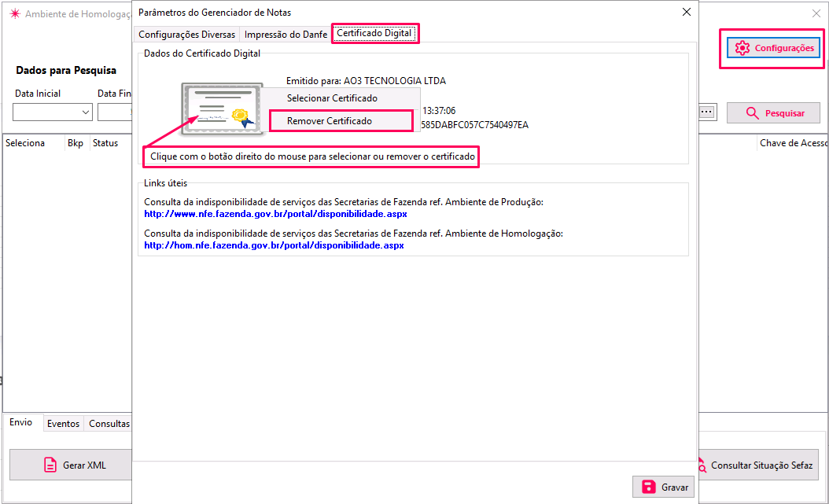Screen dimensions: 829x504
Task: Click the Consultar Situação Sefaz button
Action: pyautogui.click(x=759, y=465)
